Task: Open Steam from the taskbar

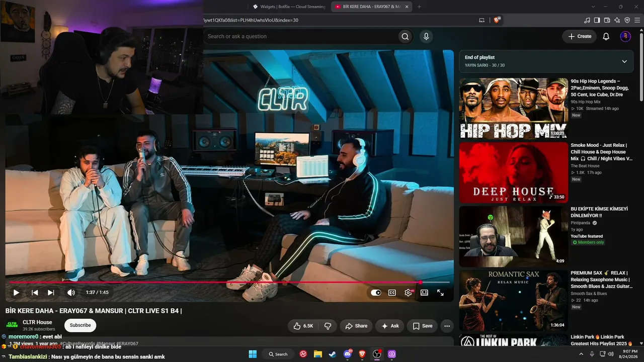Action: [333, 354]
